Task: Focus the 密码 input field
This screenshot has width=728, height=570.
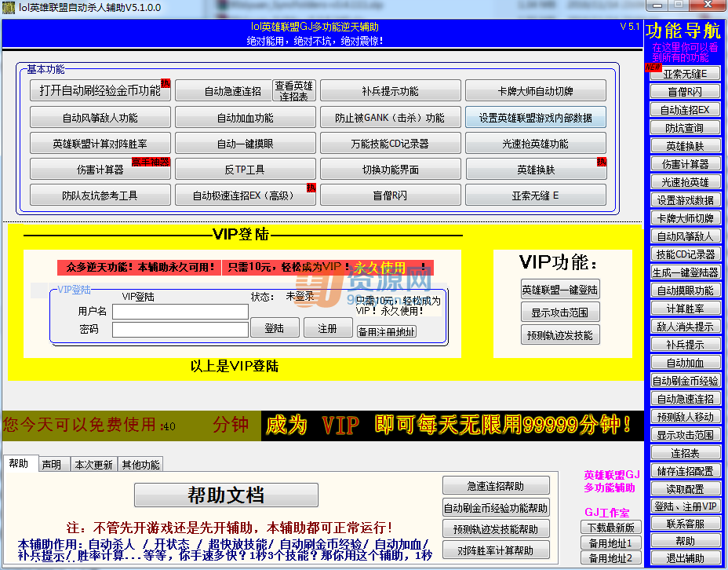Action: pyautogui.click(x=180, y=330)
